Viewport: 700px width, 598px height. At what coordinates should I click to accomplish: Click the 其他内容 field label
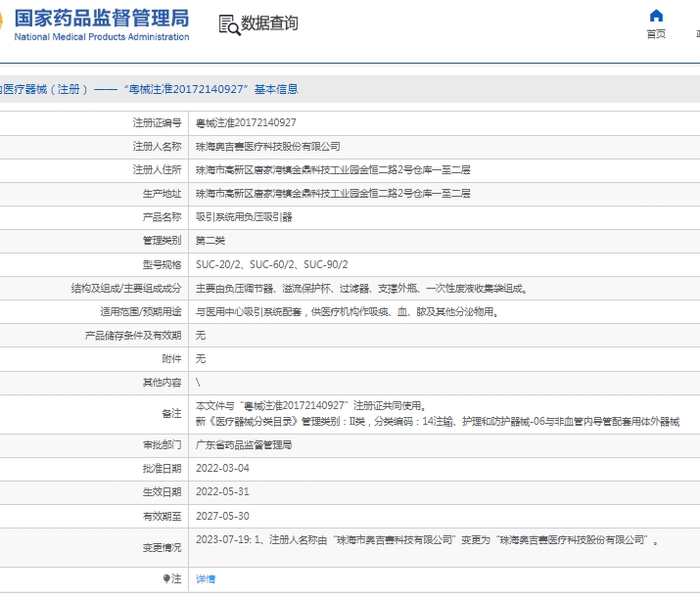(163, 383)
